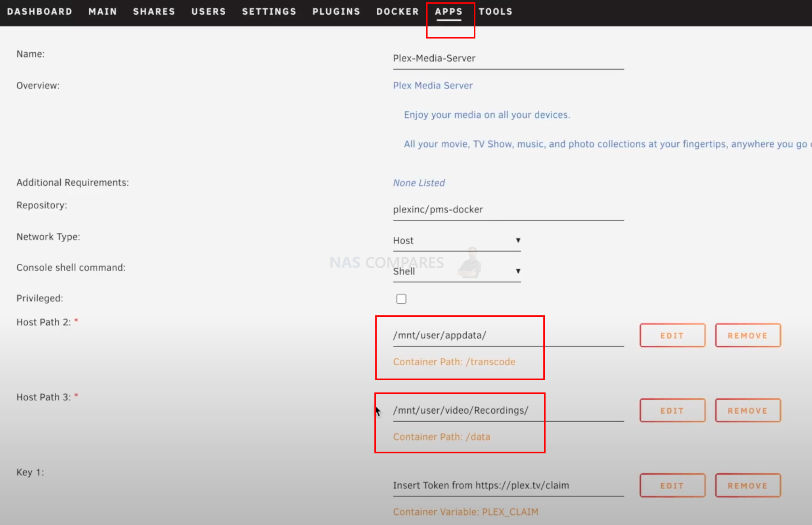Navigate to the Shares tab

pyautogui.click(x=154, y=11)
